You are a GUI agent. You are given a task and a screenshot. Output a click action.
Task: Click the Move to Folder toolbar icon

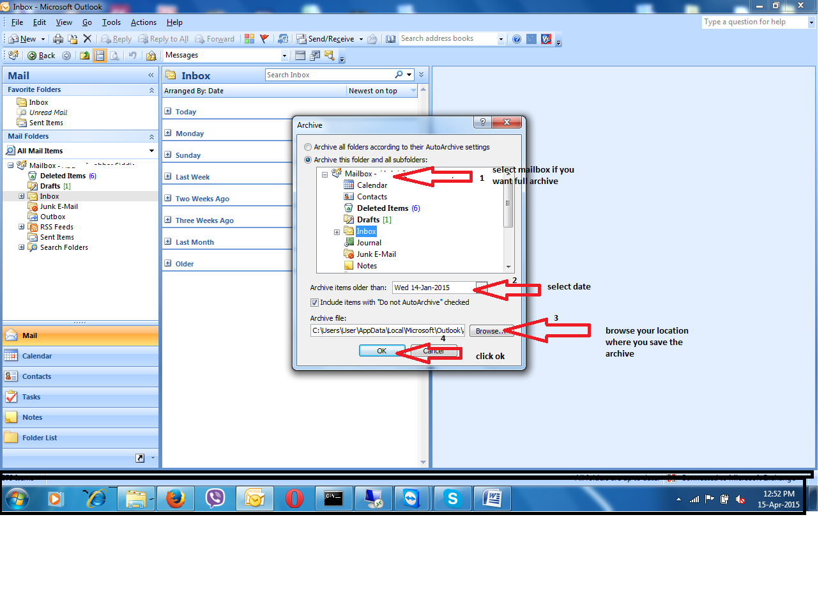tap(73, 39)
